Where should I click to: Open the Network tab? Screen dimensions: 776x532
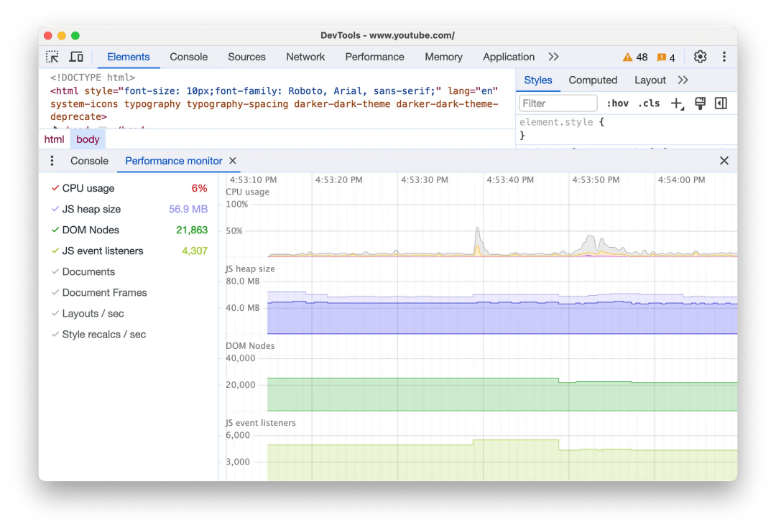pyautogui.click(x=305, y=57)
